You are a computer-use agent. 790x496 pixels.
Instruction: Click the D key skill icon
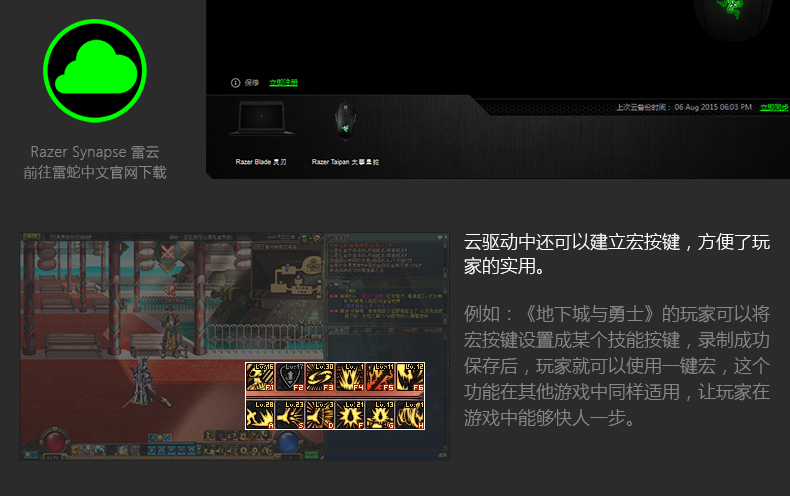(320, 414)
